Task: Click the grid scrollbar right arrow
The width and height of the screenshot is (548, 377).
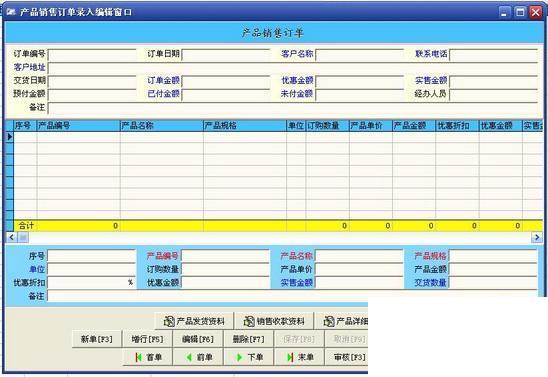Action: point(537,238)
